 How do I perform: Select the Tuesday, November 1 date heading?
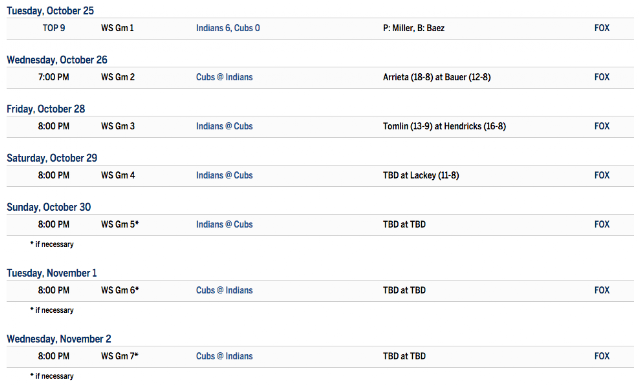[51, 273]
